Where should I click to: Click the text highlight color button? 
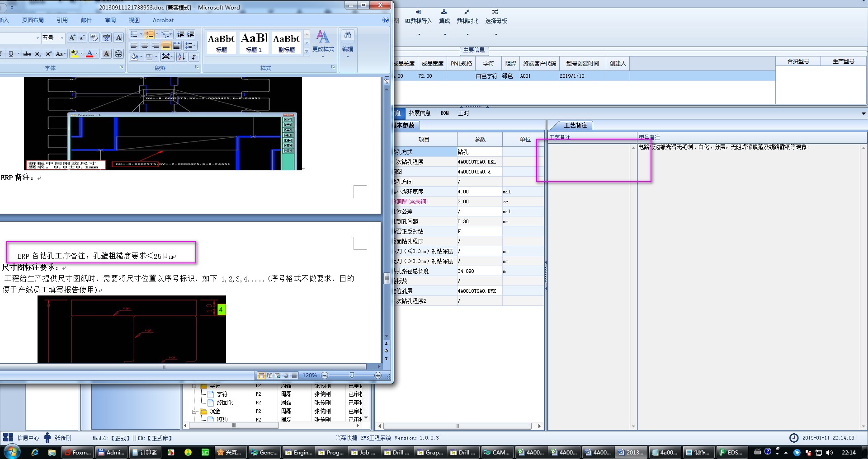coord(75,54)
